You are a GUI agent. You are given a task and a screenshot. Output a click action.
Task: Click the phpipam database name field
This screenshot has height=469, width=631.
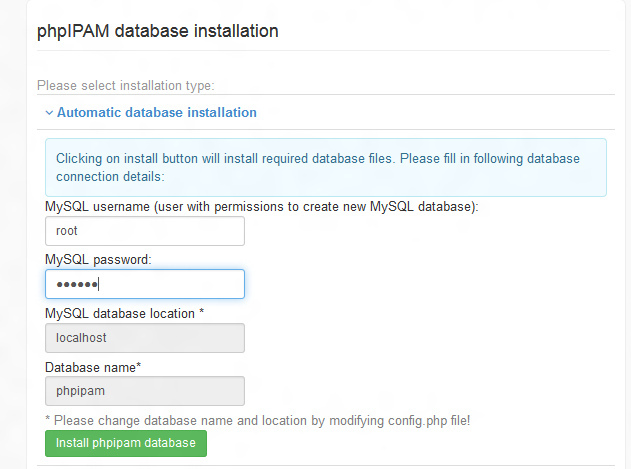pos(144,391)
